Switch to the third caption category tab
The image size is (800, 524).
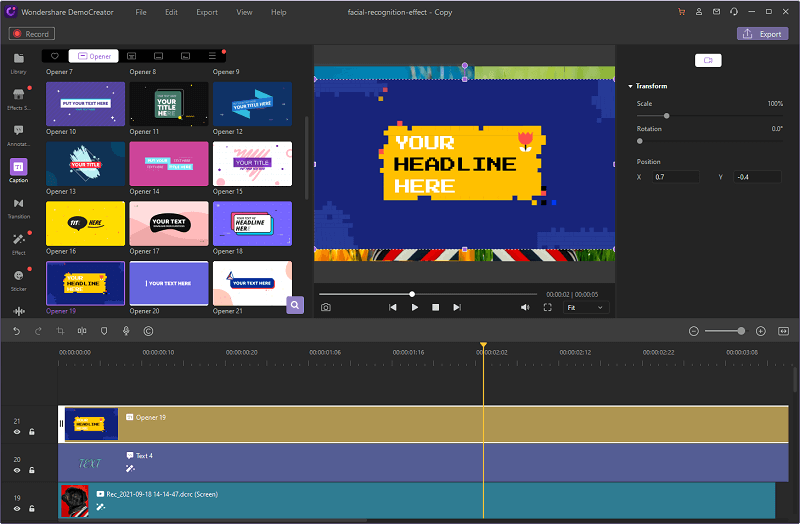click(x=159, y=56)
